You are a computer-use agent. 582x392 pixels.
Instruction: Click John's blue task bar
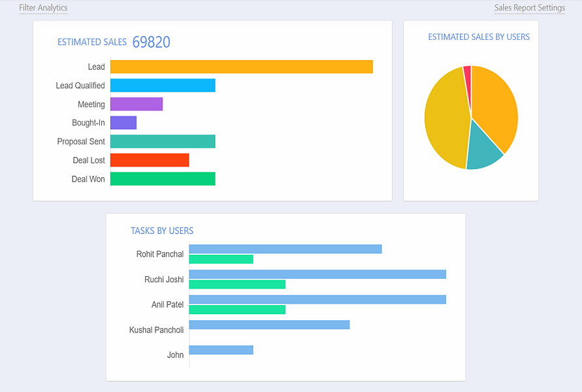(221, 350)
